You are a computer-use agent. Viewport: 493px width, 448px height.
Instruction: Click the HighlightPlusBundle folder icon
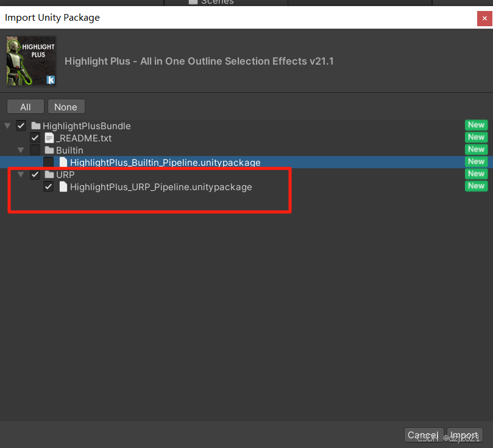click(x=36, y=126)
